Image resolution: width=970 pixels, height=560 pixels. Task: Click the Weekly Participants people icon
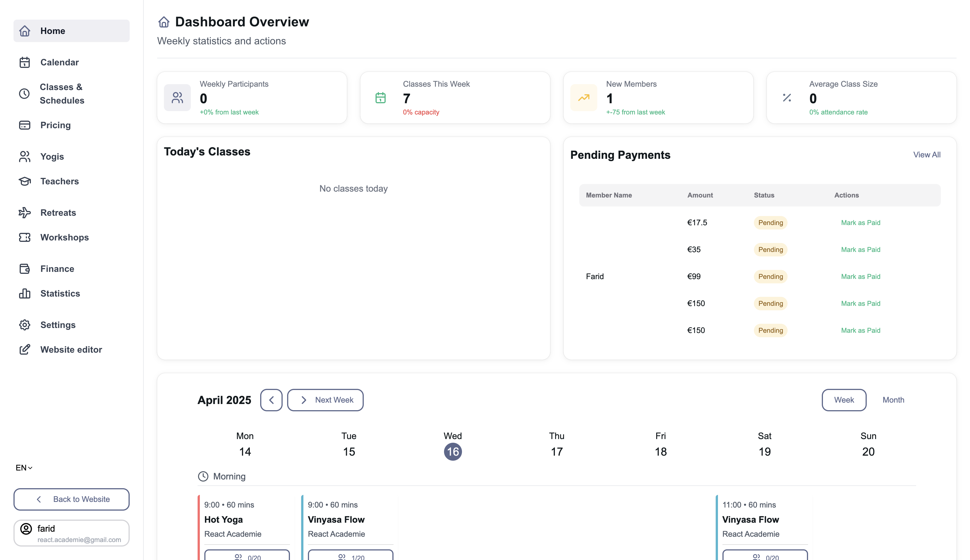point(177,98)
